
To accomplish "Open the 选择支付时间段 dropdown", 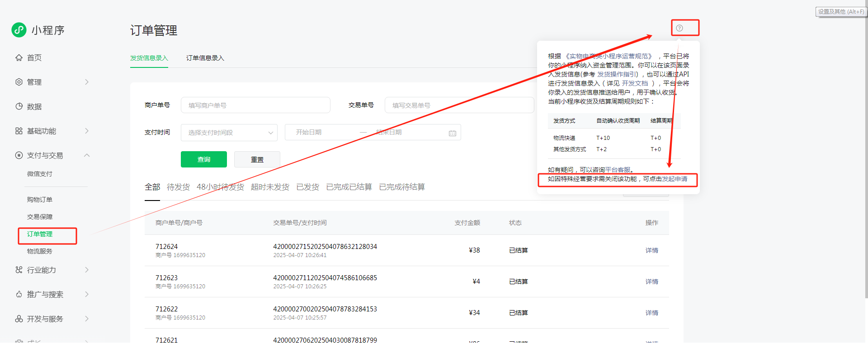I will 229,133.
